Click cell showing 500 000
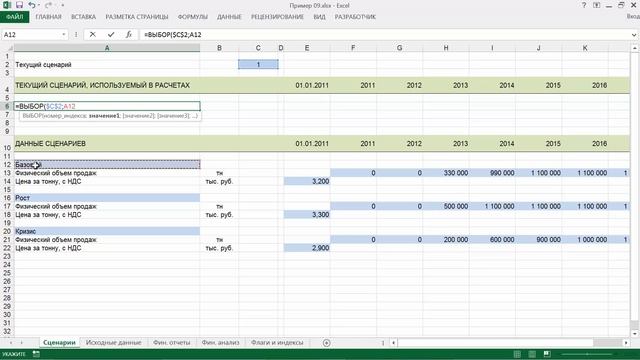This screenshot has height=360, width=640. tap(446, 207)
